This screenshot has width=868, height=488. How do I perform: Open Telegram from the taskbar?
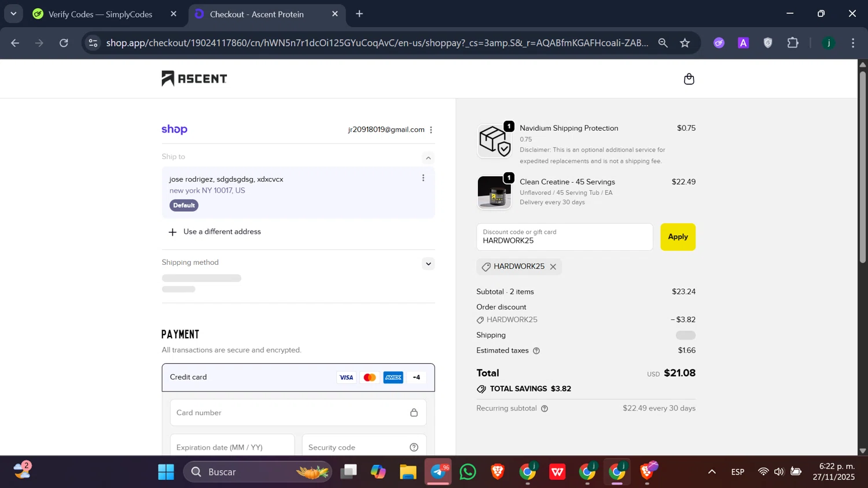439,472
